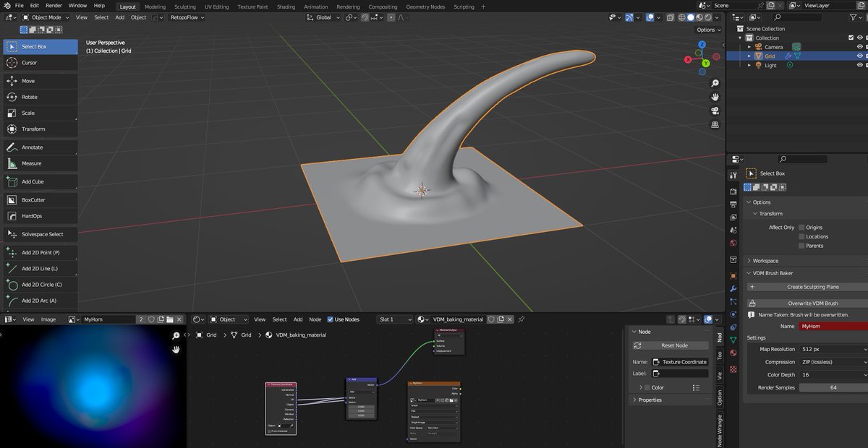
Task: Toggle camera view icon in viewport
Action: tap(715, 111)
